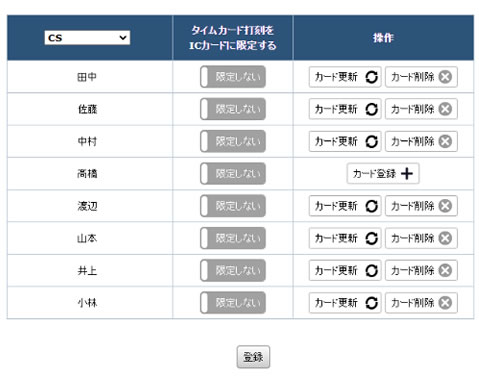Image resolution: width=479 pixels, height=385 pixels.
Task: Click the refresh icon in 田中's カード更新 button
Action: pyautogui.click(x=371, y=77)
